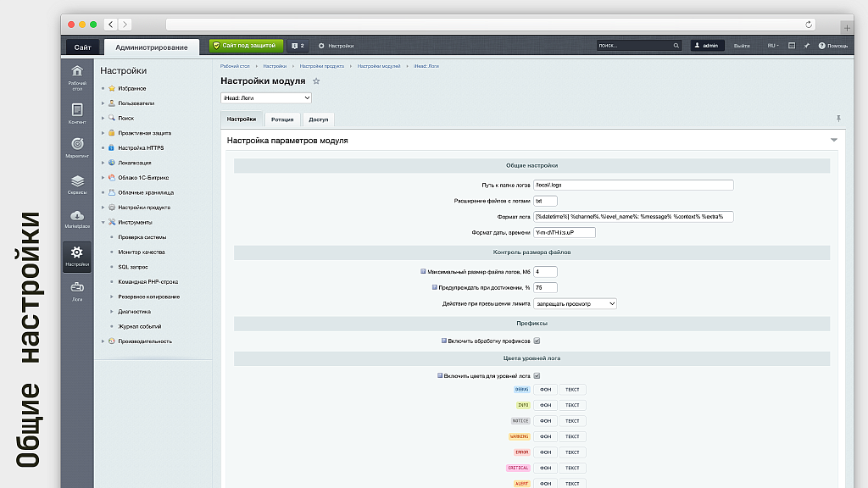Expand the Пользователи tree item
The height and width of the screenshot is (488, 868).
coord(103,103)
